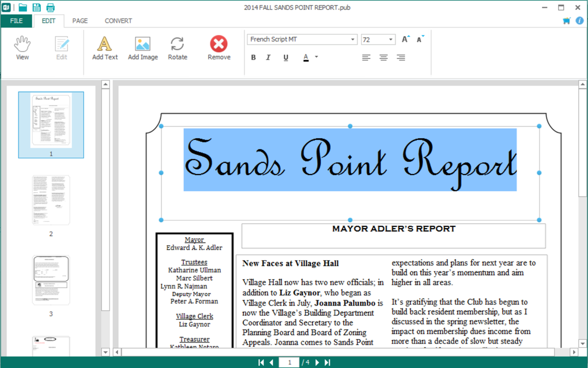Viewport: 588px width, 368px height.
Task: Open the font size 72 dropdown
Action: tap(391, 39)
